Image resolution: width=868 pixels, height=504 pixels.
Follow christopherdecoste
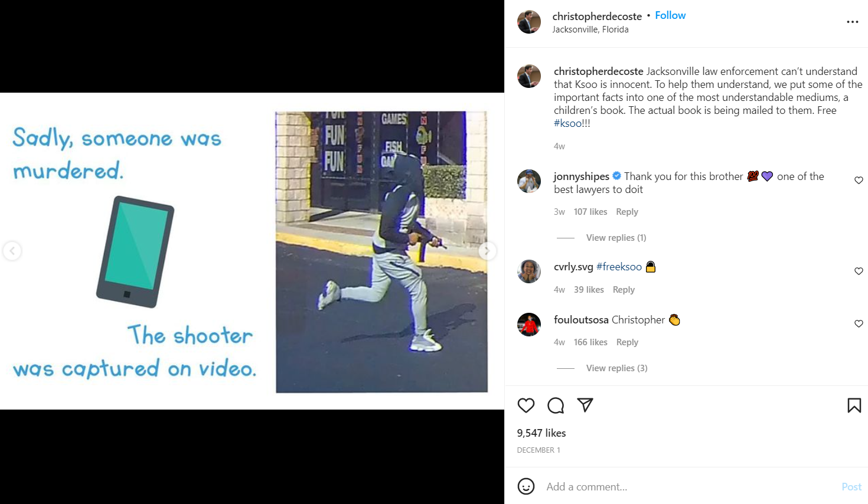[x=670, y=15]
